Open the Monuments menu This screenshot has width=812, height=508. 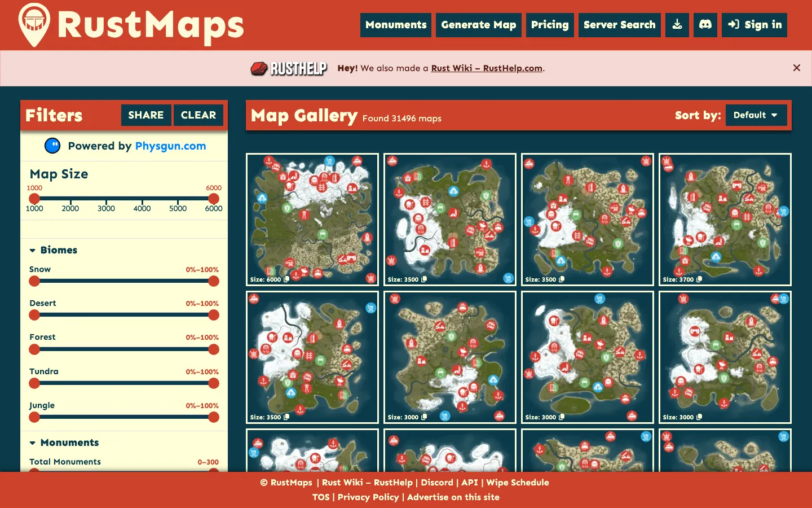coord(396,25)
